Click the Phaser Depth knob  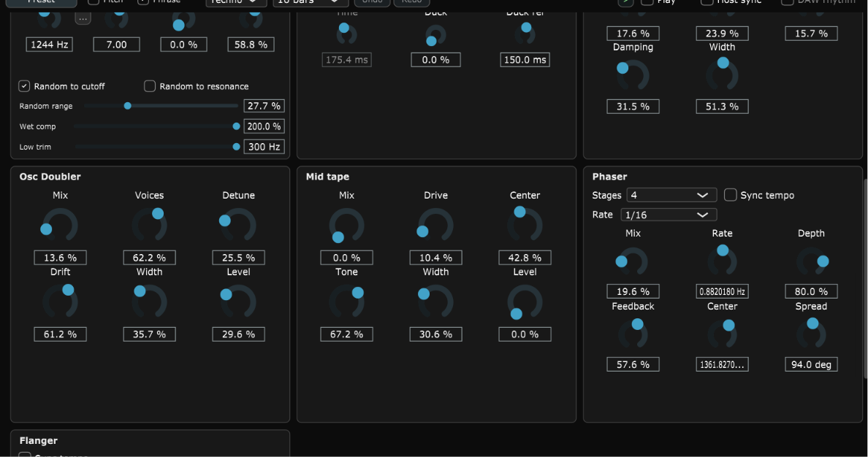tap(811, 261)
